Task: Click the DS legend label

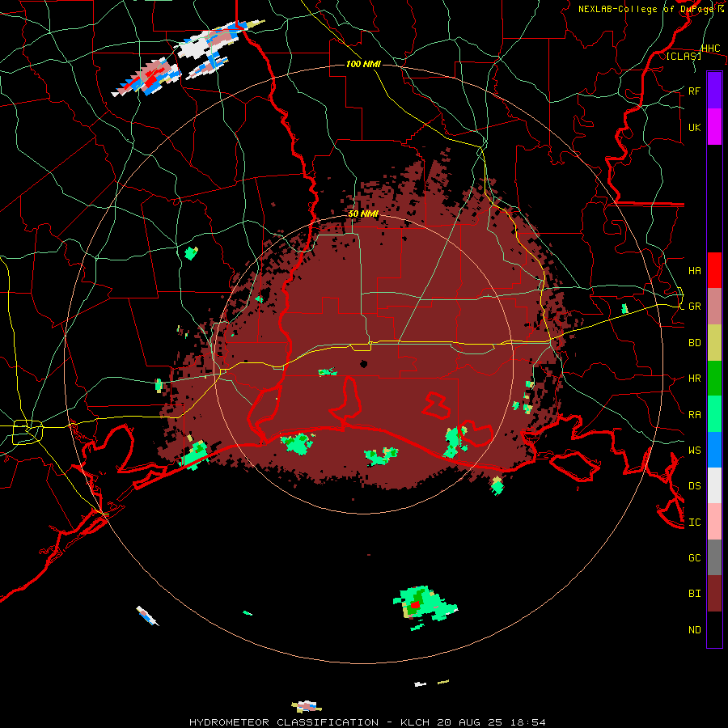Action: pyautogui.click(x=695, y=485)
